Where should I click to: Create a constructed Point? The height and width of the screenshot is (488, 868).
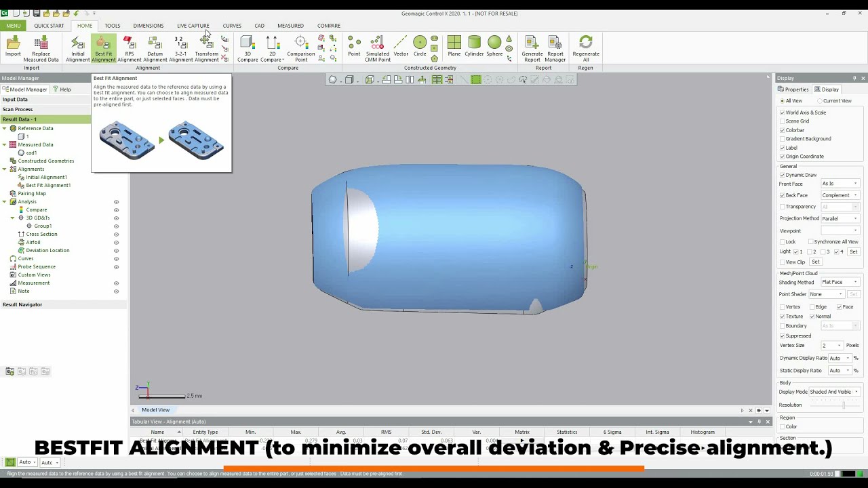(354, 47)
